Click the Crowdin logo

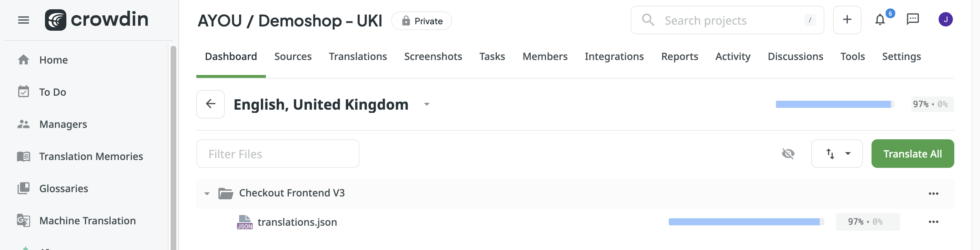point(97,20)
